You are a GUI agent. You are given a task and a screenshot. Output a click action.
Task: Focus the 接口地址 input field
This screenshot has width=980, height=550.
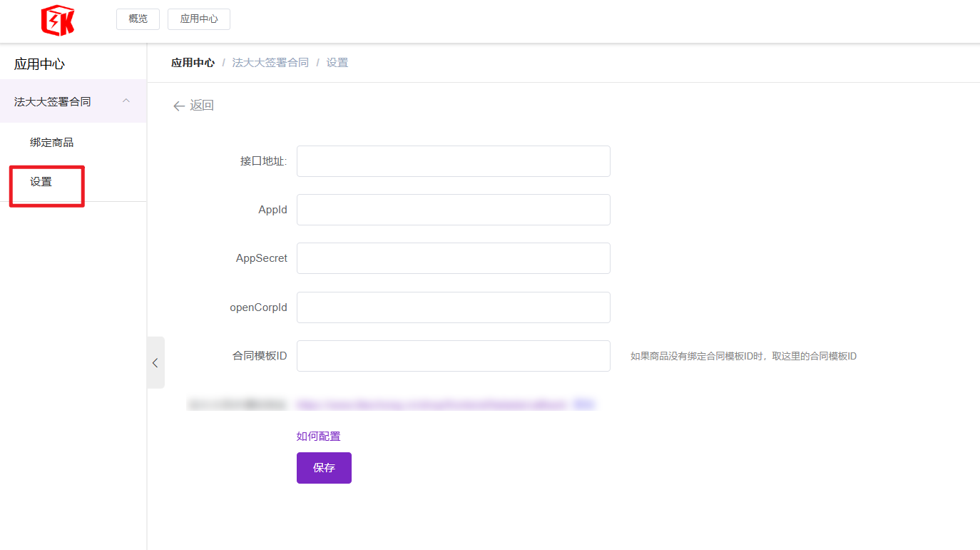point(453,161)
